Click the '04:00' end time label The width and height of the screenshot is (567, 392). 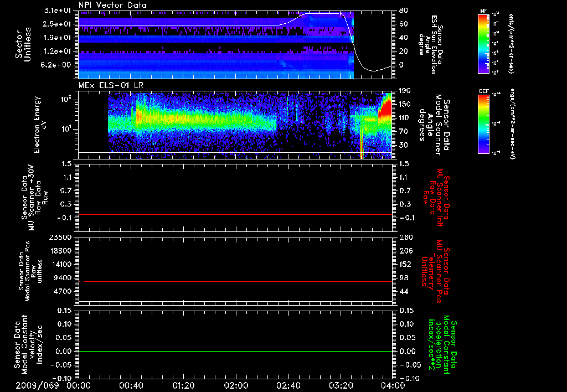(x=394, y=385)
